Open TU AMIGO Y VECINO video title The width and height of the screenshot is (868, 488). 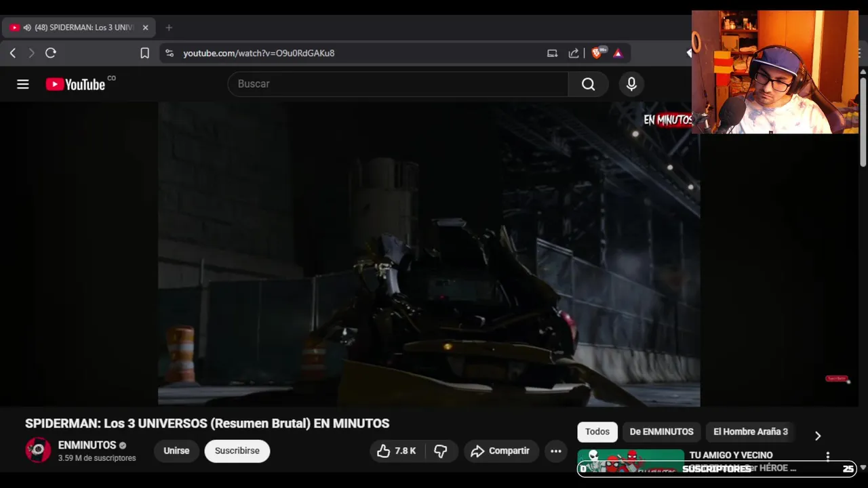(743, 461)
